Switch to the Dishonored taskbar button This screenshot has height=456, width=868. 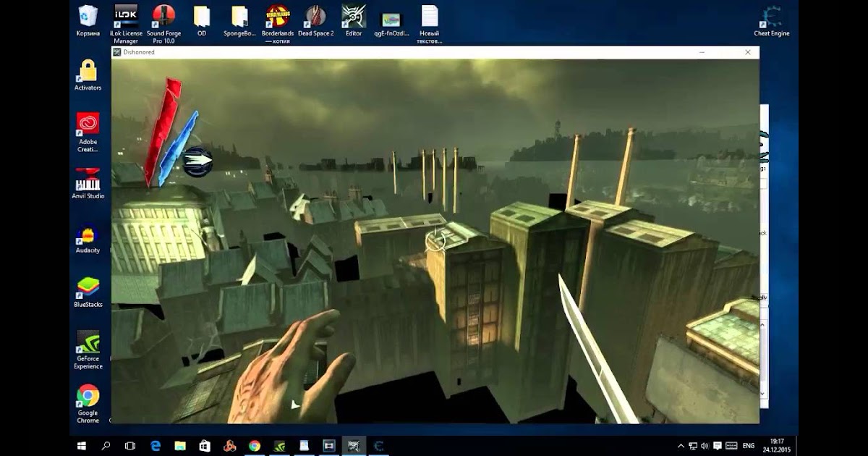point(354,446)
